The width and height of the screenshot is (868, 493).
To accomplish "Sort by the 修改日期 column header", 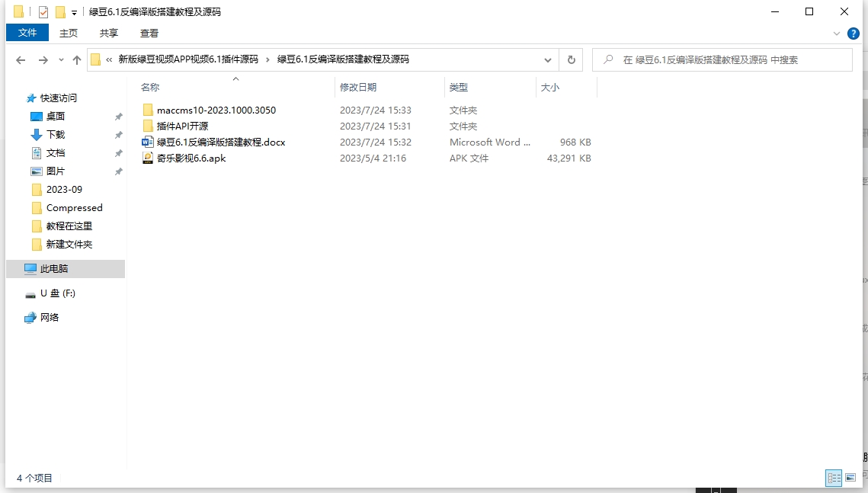I will [x=358, y=87].
